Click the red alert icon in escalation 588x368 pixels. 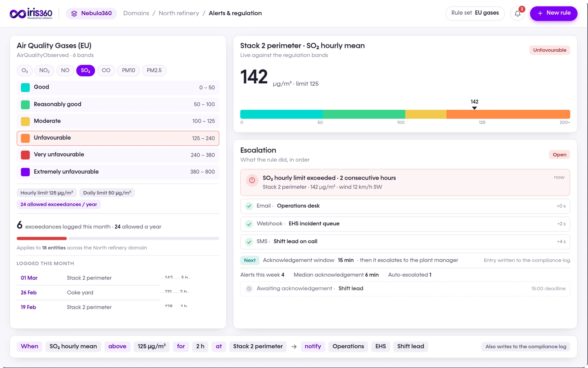252,180
